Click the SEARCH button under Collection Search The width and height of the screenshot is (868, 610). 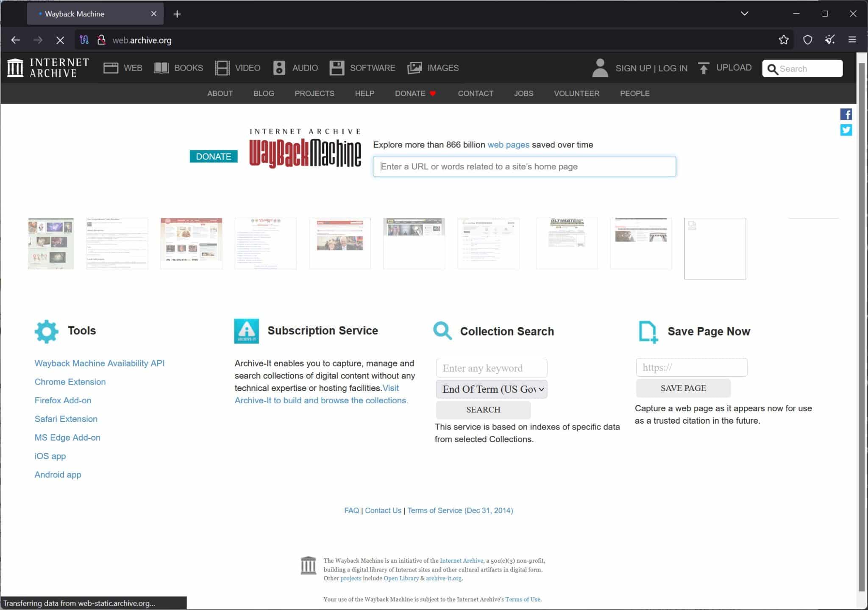click(483, 410)
